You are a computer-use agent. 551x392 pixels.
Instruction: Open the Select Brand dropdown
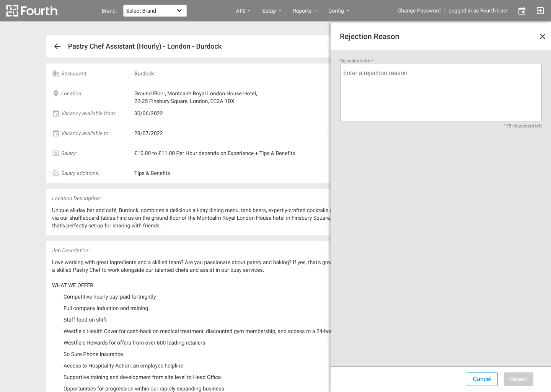155,11
